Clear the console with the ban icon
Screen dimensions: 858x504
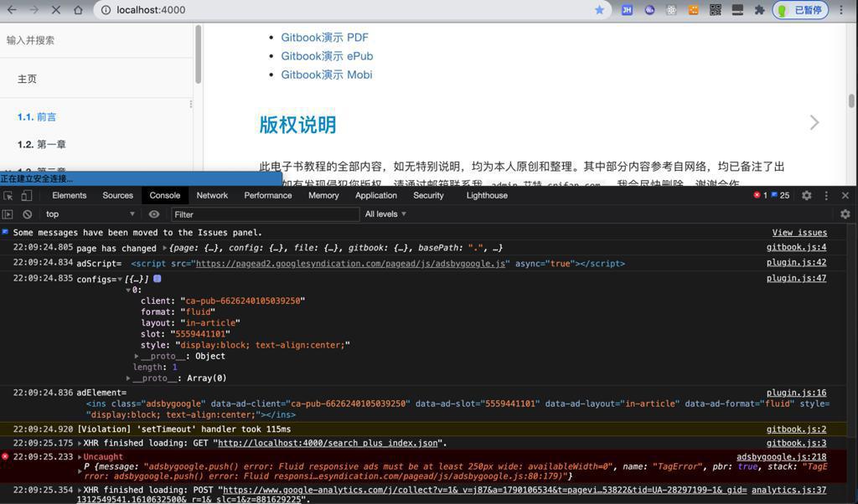coord(28,214)
